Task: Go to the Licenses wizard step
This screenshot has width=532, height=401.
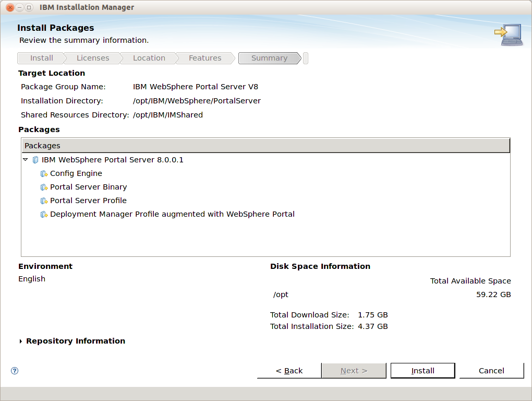Action: pos(93,58)
